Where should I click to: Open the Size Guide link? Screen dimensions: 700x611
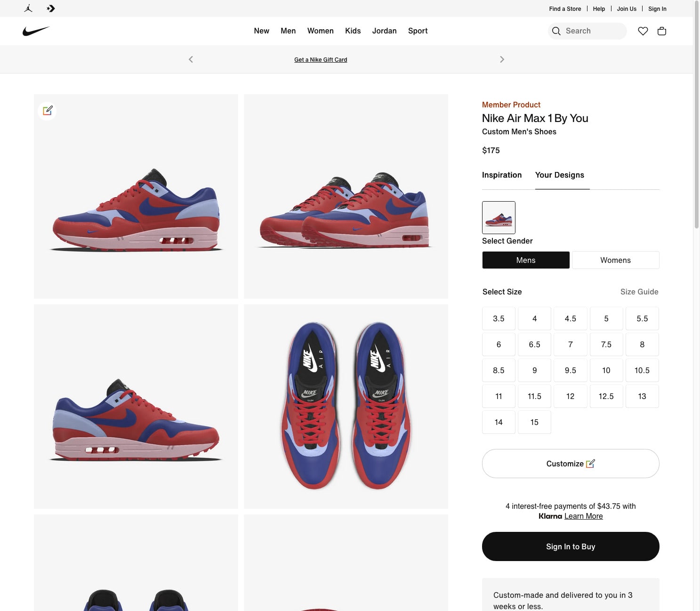[639, 292]
